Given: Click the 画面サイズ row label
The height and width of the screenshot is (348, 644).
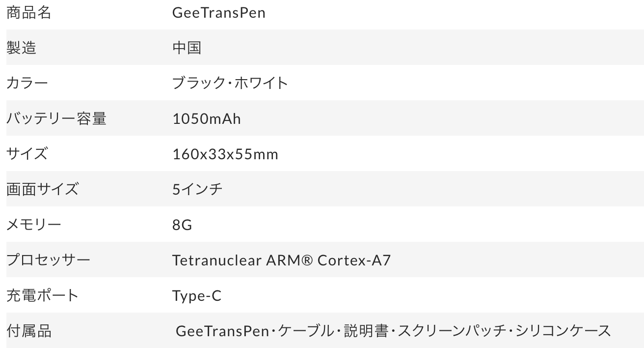Looking at the screenshot, I should 42,189.
